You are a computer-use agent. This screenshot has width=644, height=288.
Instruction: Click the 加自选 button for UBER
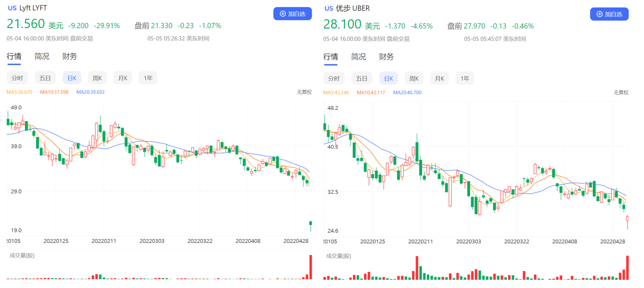coord(609,14)
